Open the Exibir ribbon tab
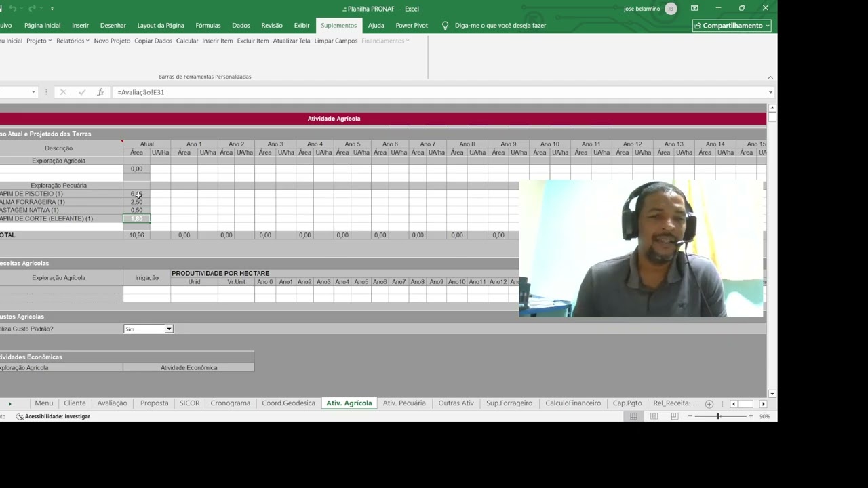 coord(302,26)
